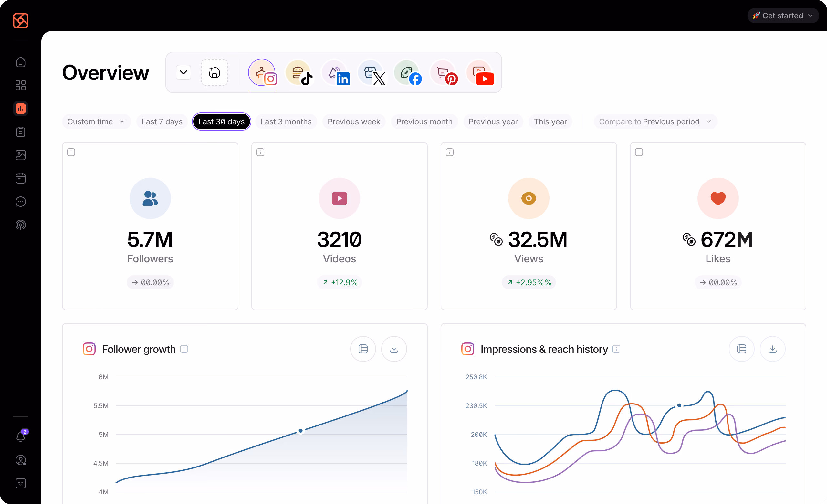Select the Facebook account profile
Screen dimensions: 827x504
[x=408, y=72]
